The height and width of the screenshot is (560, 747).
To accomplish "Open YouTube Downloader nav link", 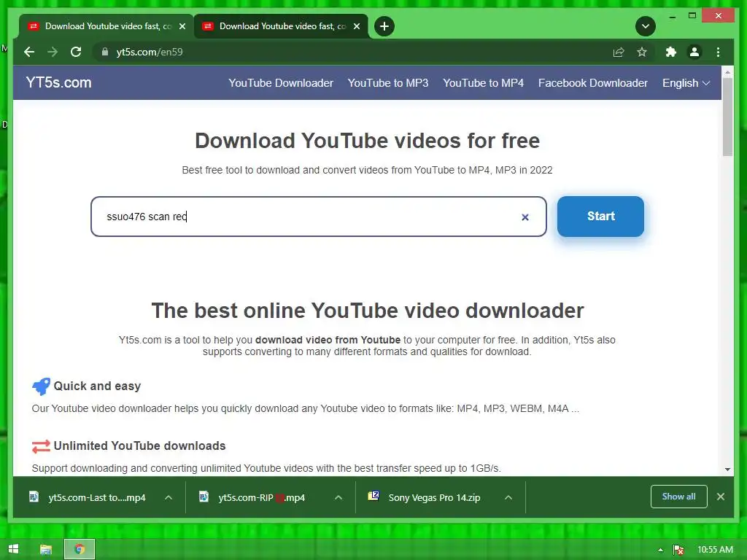I will point(281,83).
